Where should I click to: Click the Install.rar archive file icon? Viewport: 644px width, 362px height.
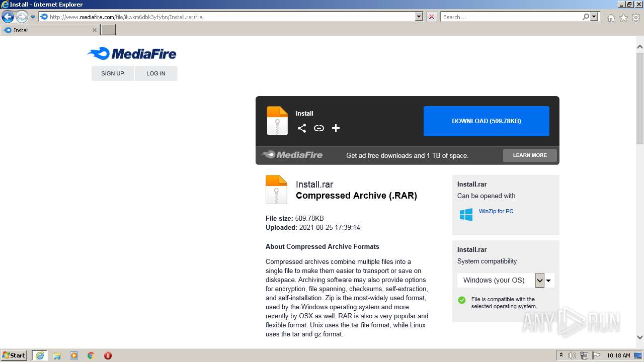276,190
